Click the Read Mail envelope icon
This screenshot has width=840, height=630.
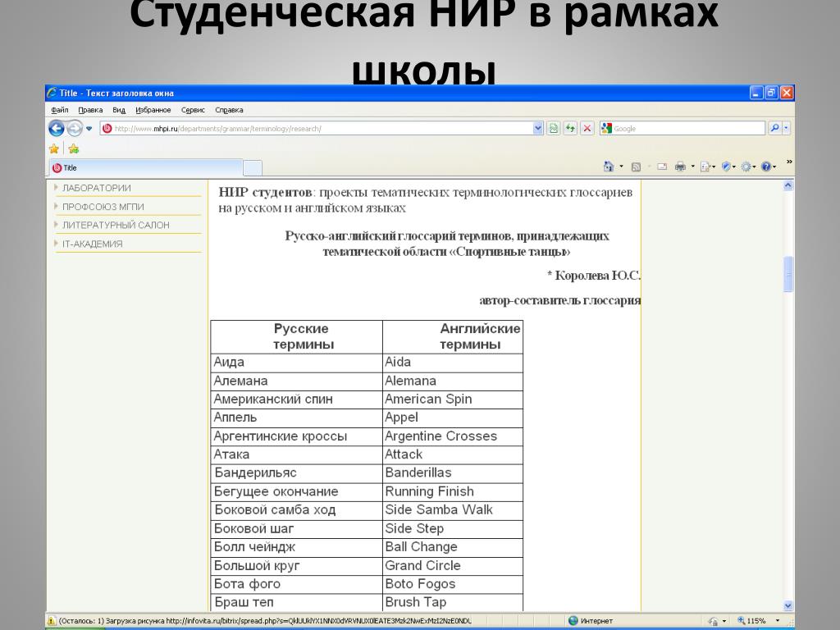662,167
